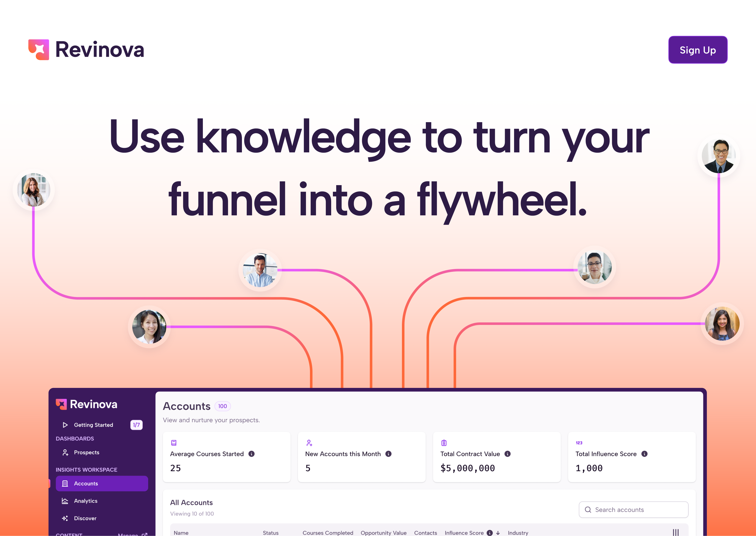Click the "New Accounts this Month" label
The height and width of the screenshot is (536, 756).
point(343,454)
